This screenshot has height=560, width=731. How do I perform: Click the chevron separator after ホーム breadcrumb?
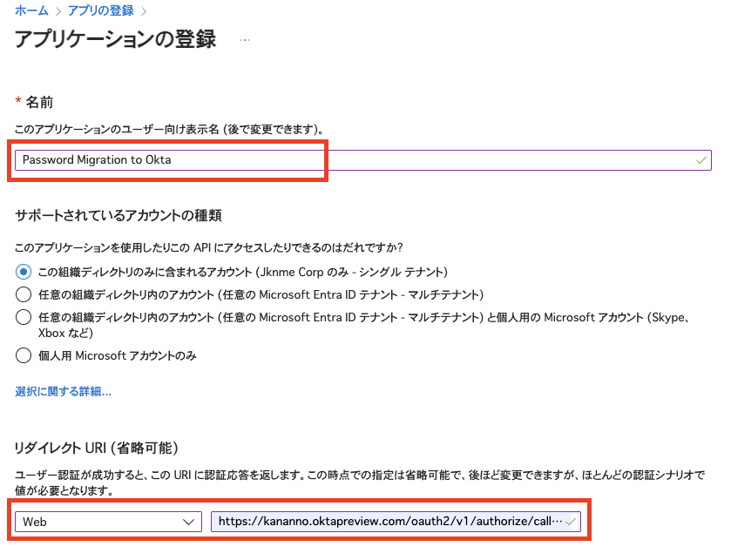coord(58,11)
